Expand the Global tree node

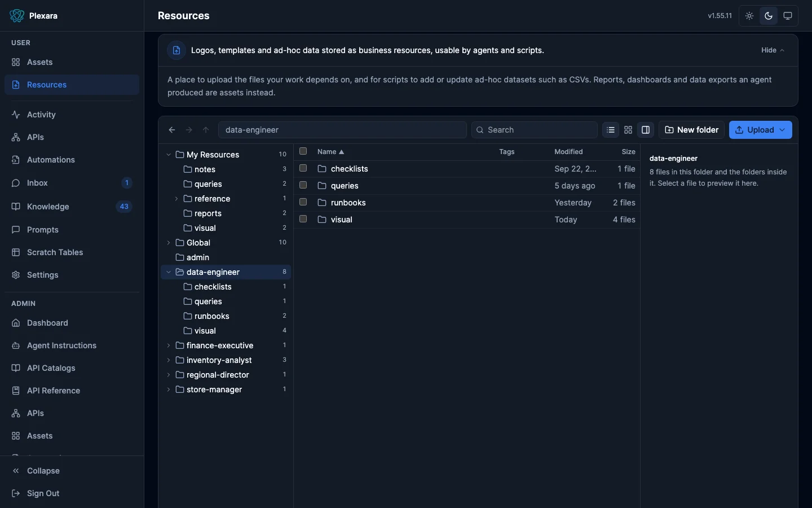click(x=169, y=243)
